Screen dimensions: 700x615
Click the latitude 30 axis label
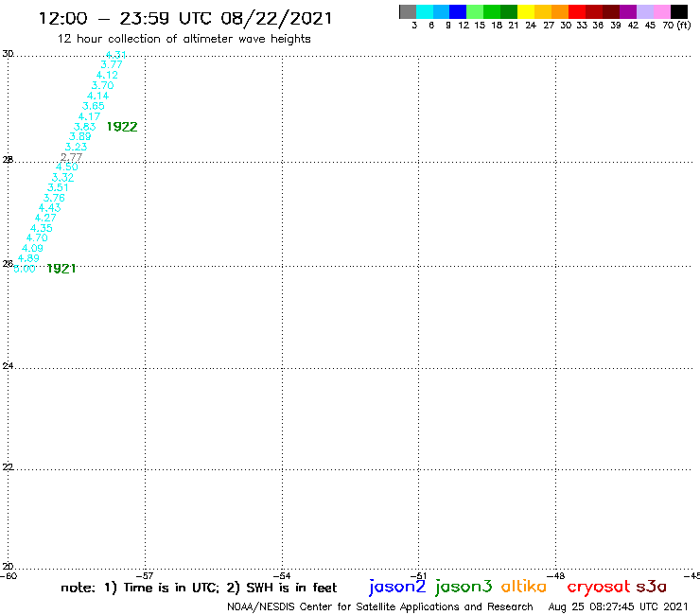(x=8, y=54)
